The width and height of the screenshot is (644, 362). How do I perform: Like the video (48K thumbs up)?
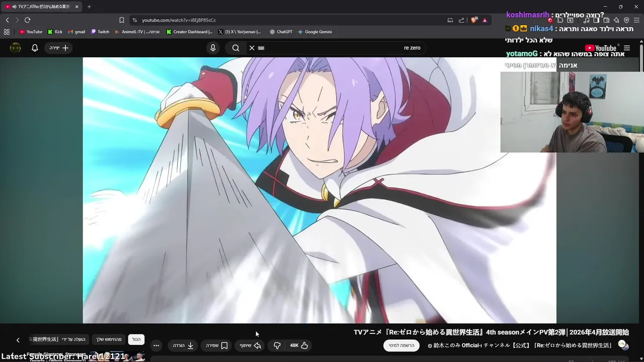(299, 345)
